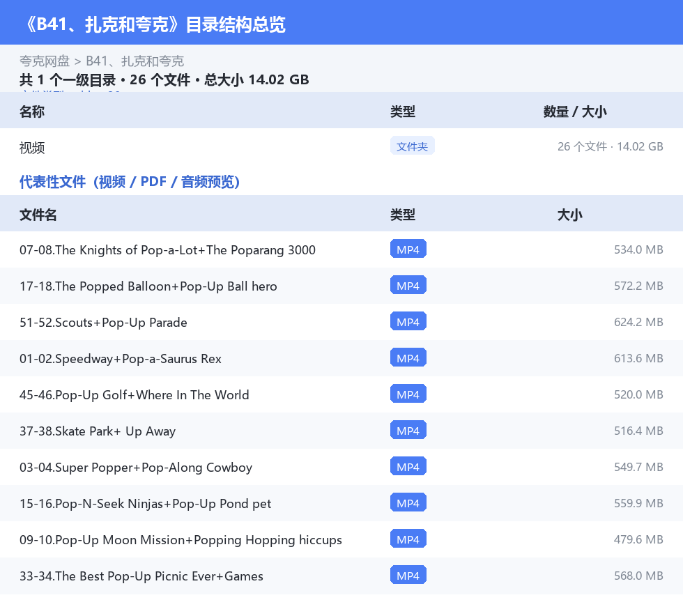The height and width of the screenshot is (616, 683).
Task: Click the B41、扎克和夸克 breadcrumb segment
Action: coord(135,61)
